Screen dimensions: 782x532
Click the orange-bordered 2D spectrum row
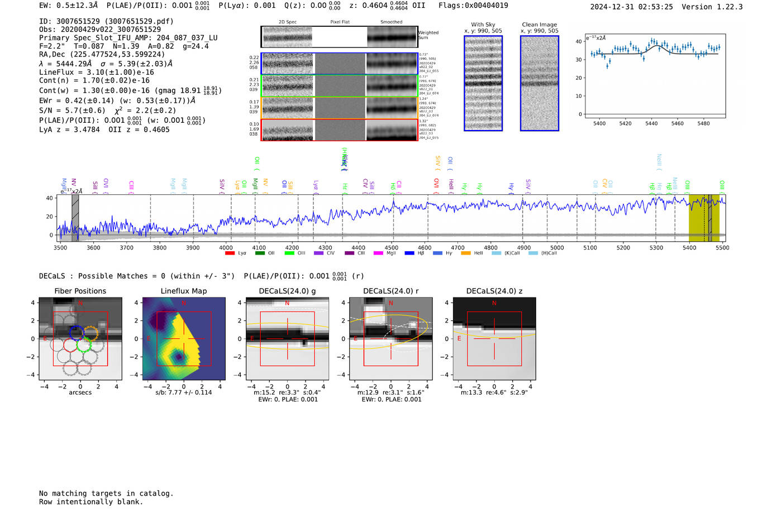pyautogui.click(x=340, y=108)
